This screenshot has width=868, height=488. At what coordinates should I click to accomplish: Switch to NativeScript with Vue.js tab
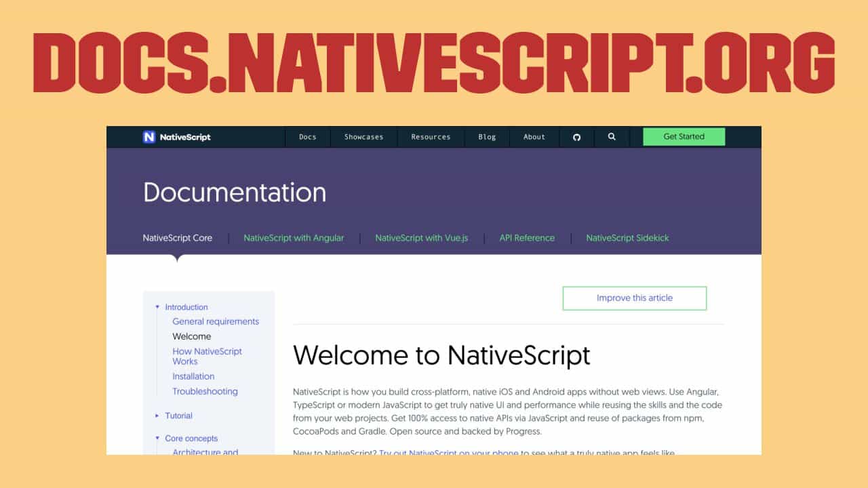click(x=421, y=238)
